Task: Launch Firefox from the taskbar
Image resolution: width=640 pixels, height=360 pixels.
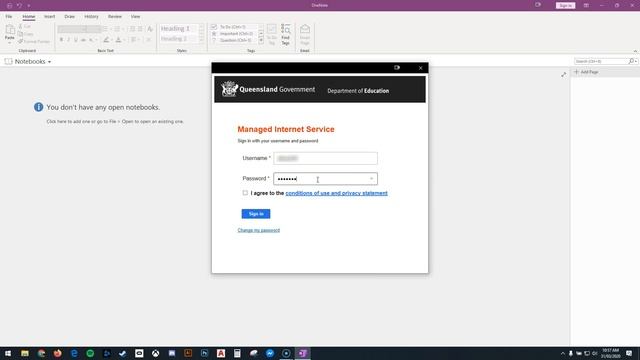Action: [58, 353]
